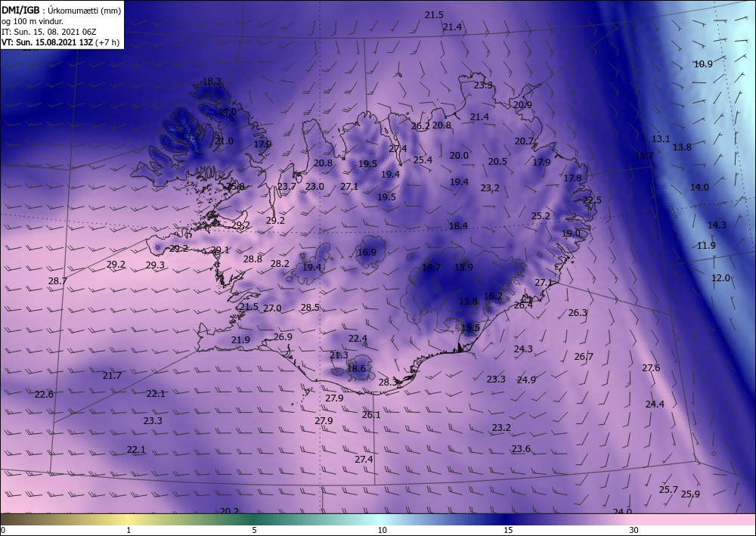Click the map value 26.4

(x=524, y=305)
